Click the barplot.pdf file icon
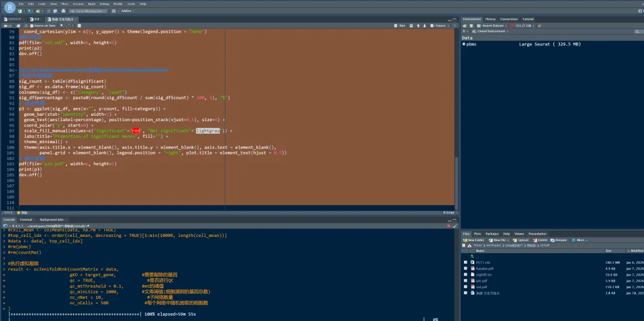The width and height of the screenshot is (644, 321). [x=472, y=268]
